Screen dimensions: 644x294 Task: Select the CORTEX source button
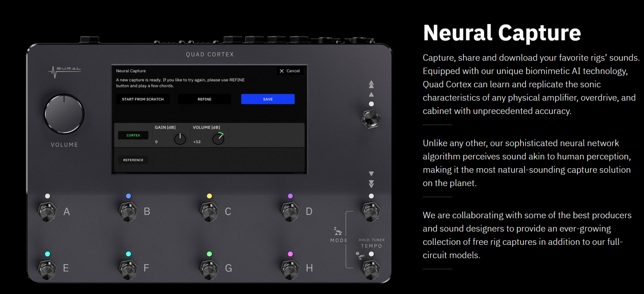(133, 135)
